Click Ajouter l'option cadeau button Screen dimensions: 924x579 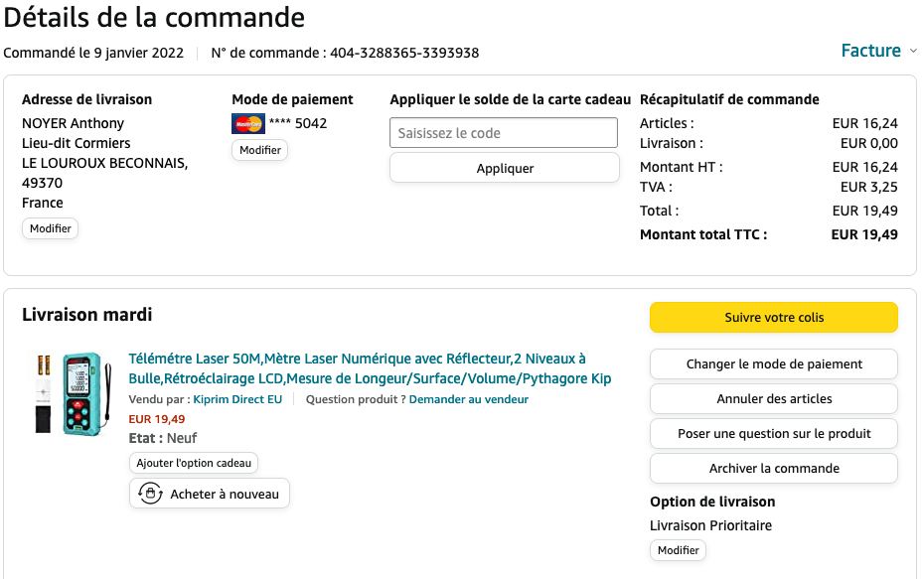(x=194, y=463)
